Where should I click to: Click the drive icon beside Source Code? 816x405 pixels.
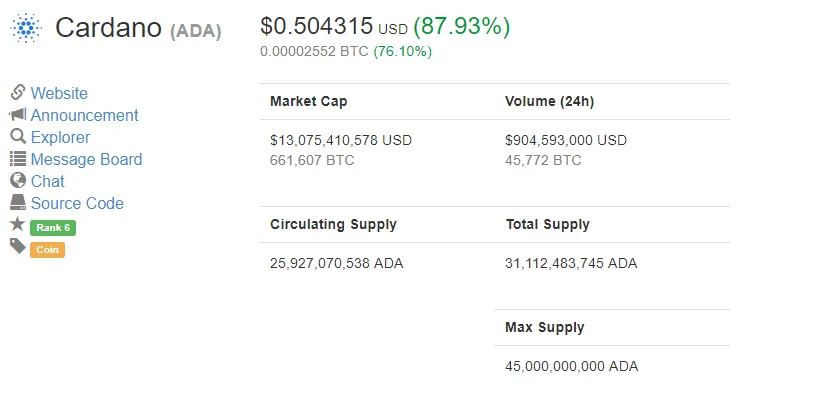coord(17,203)
